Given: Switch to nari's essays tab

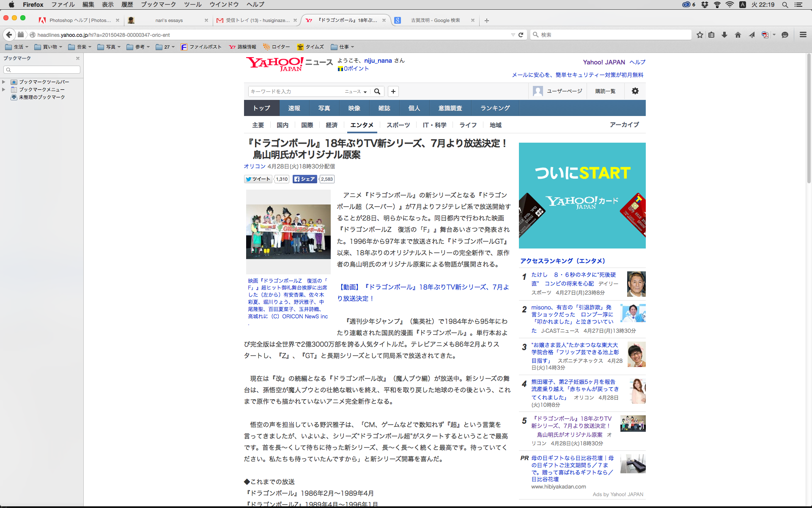Looking at the screenshot, I should (169, 20).
